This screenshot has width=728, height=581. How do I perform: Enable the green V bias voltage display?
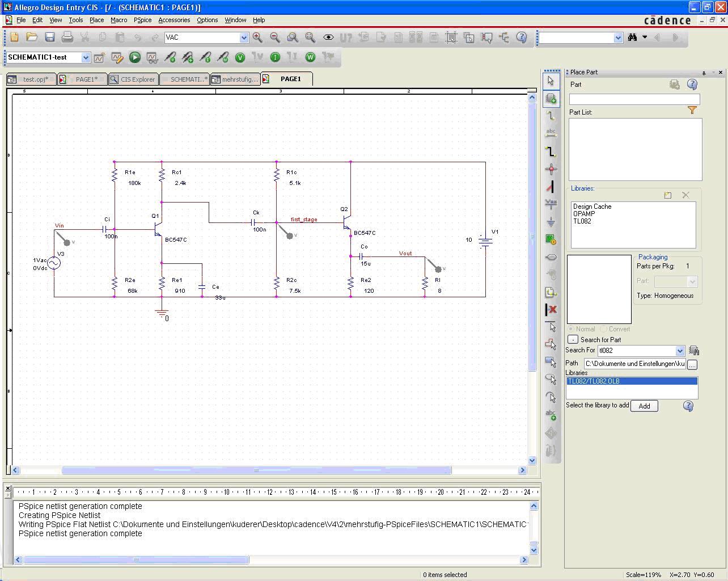point(240,57)
